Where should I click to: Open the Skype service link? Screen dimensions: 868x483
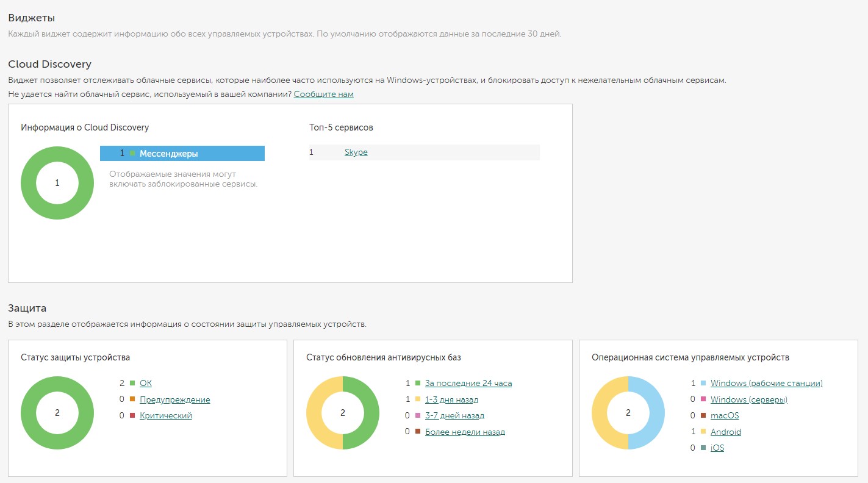[356, 152]
